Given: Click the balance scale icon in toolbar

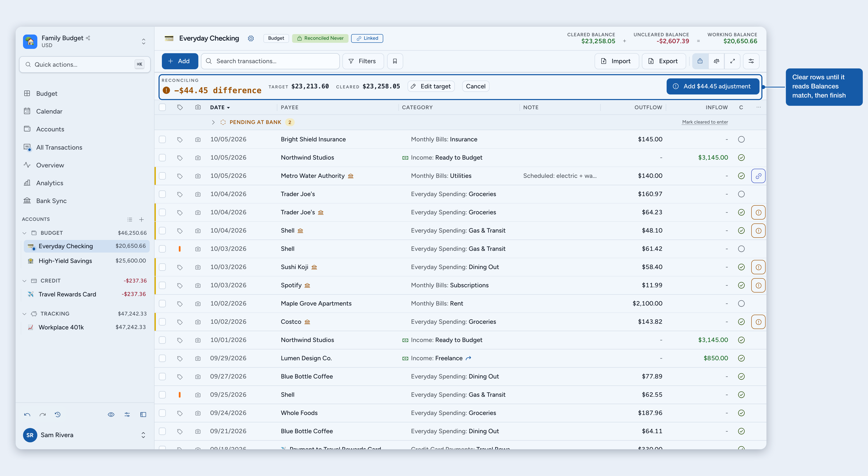Looking at the screenshot, I should (x=716, y=61).
